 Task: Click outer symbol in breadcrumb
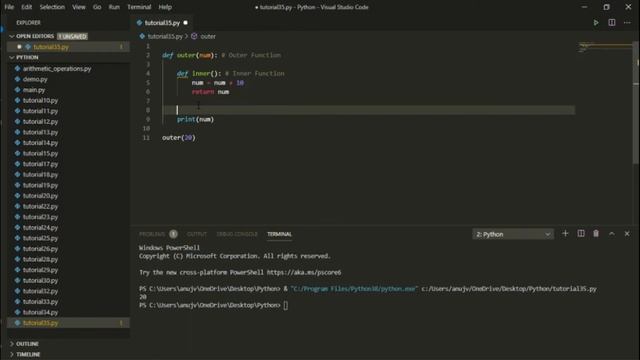coord(208,36)
